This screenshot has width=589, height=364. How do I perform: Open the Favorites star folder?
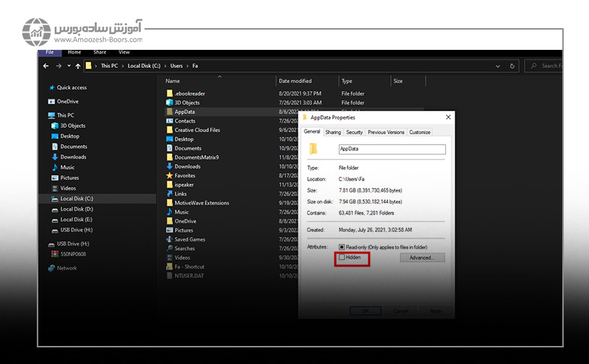coord(185,175)
